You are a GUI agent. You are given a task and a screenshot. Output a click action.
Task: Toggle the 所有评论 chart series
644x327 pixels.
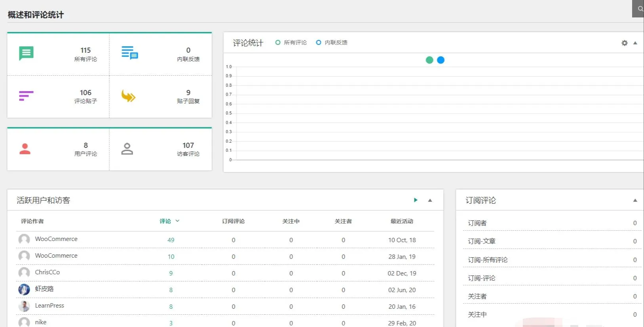291,42
